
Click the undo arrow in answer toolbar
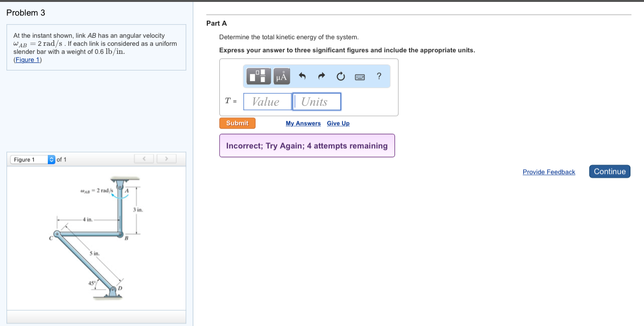[x=302, y=76]
